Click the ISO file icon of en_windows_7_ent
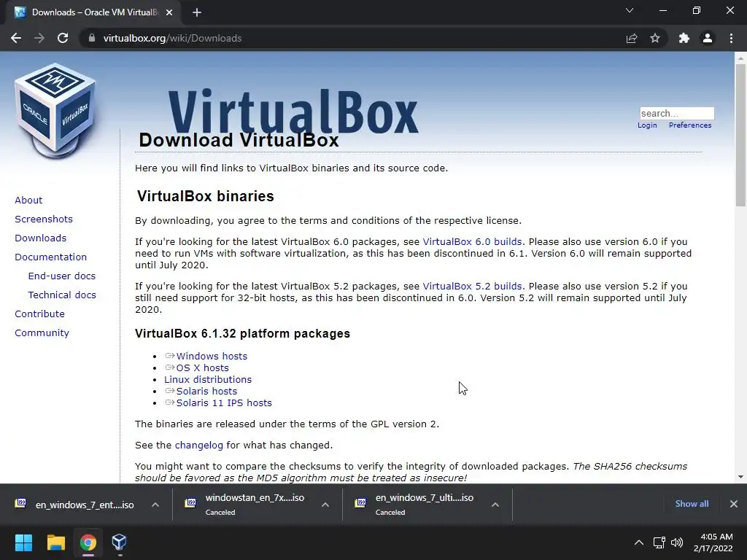This screenshot has width=747, height=560. (20, 503)
